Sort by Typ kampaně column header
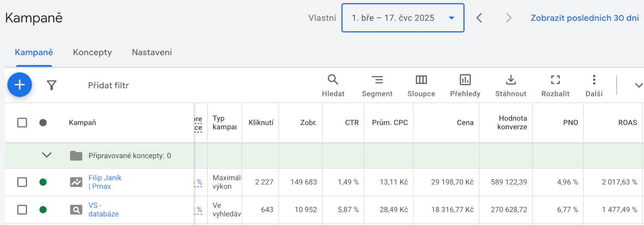Viewport: 644px width, 225px height. [225, 123]
